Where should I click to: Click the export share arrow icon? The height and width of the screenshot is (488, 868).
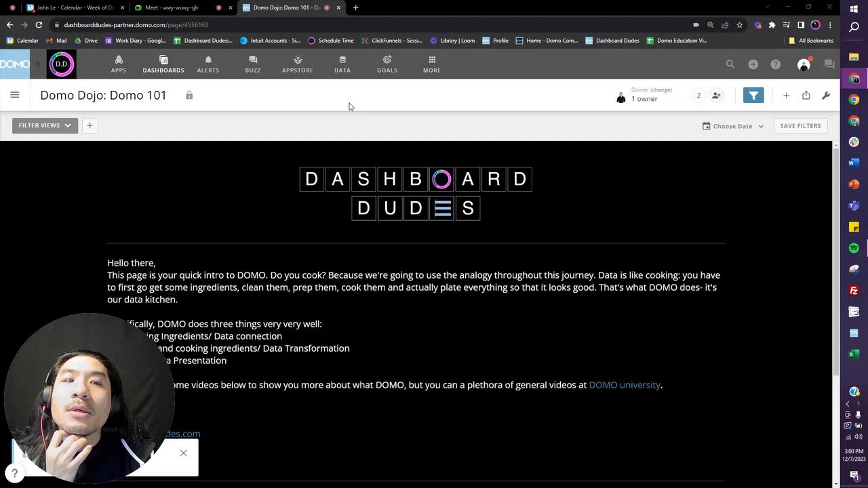pos(806,96)
